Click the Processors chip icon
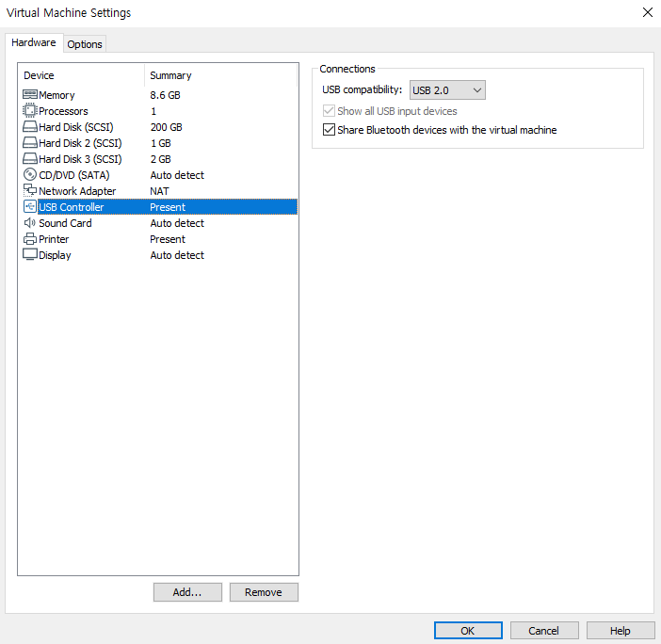 pos(30,110)
